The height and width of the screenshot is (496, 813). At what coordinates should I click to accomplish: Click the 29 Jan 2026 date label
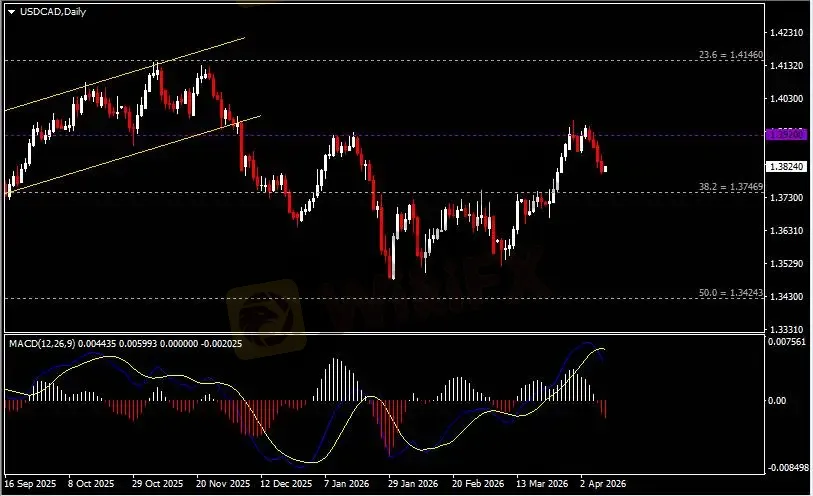click(412, 481)
